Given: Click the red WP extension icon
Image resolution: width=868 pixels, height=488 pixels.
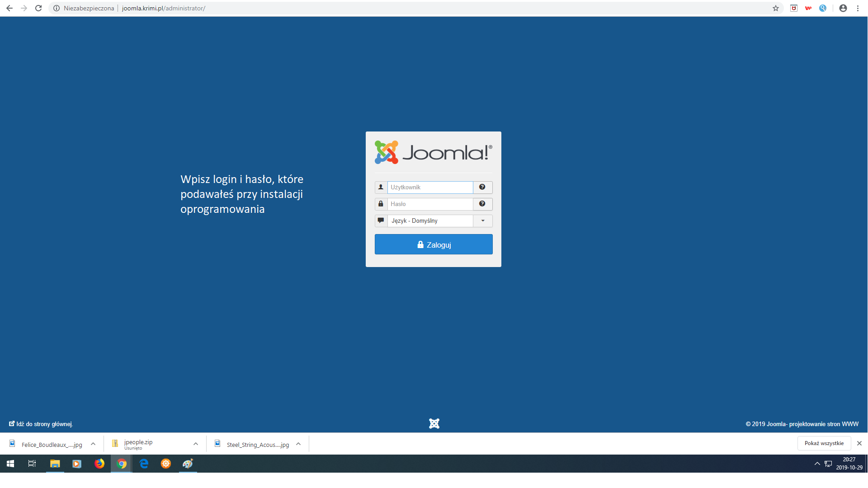Looking at the screenshot, I should click(808, 8).
